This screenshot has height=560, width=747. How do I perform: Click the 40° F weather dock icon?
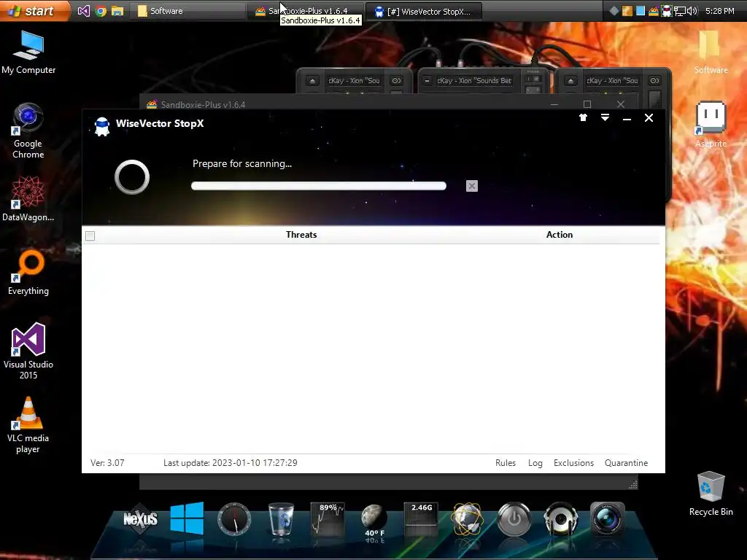coord(374,521)
